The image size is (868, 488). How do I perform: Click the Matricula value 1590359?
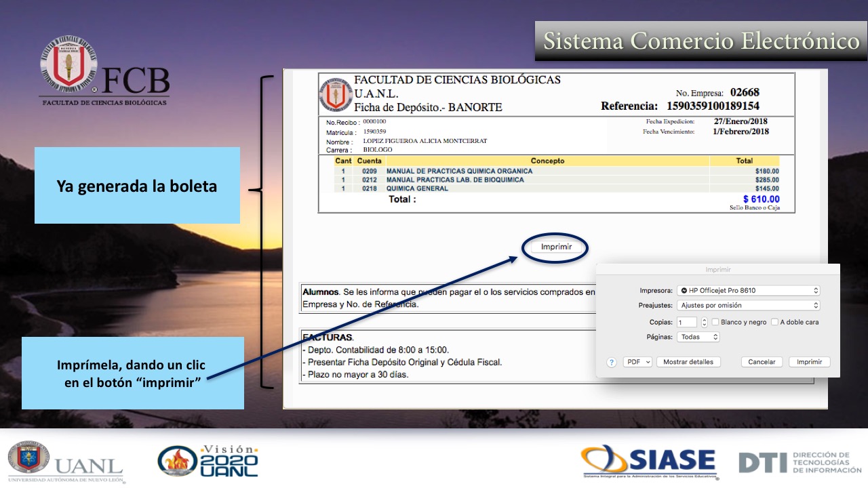pos(375,131)
